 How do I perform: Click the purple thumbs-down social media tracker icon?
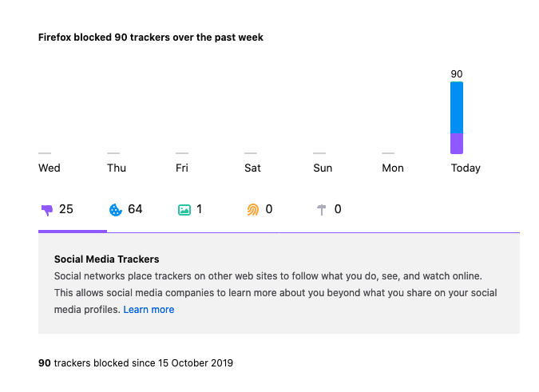46,210
